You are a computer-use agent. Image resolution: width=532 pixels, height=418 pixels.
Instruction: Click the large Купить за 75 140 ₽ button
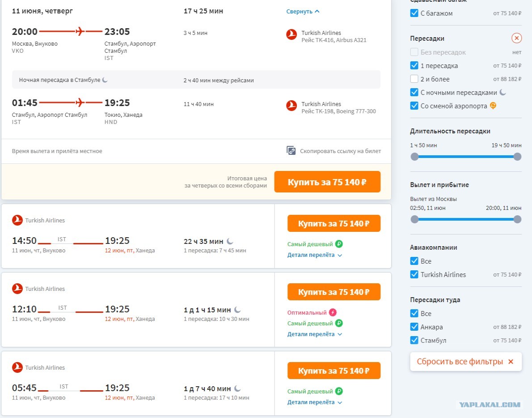click(327, 182)
